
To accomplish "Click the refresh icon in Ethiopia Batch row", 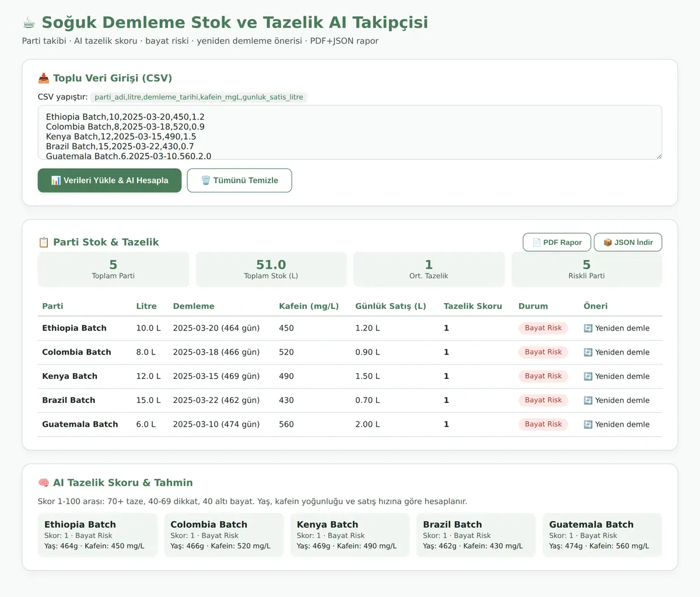I will pyautogui.click(x=588, y=328).
